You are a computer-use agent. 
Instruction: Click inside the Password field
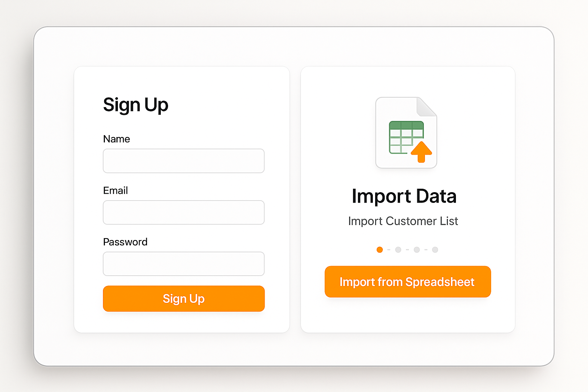pyautogui.click(x=183, y=264)
